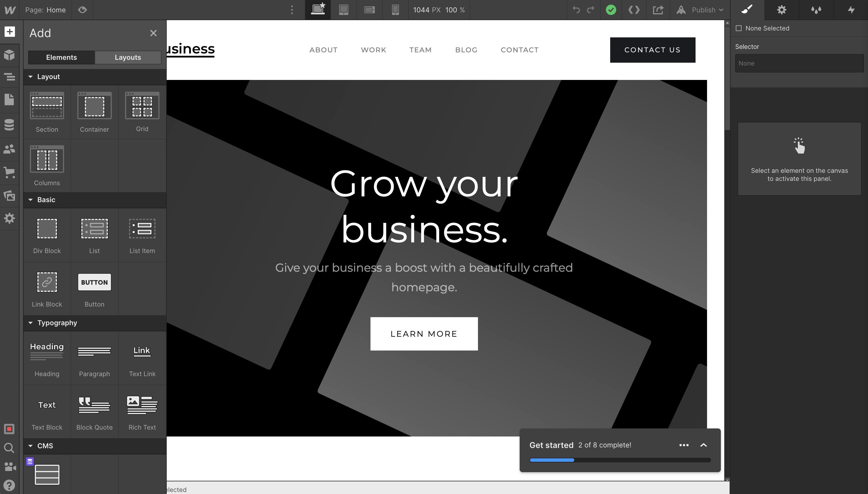Open the Assets panel icon
The height and width of the screenshot is (494, 868).
click(x=9, y=196)
